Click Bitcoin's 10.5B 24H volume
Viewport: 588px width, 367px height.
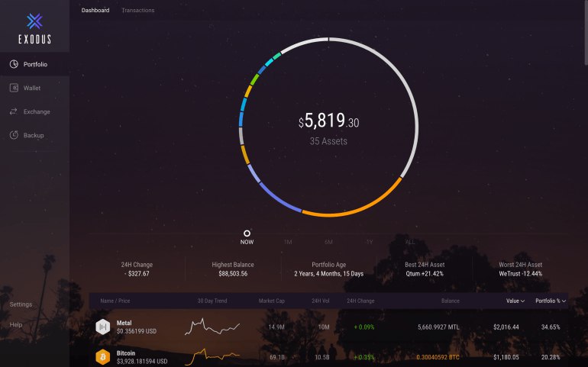click(322, 357)
